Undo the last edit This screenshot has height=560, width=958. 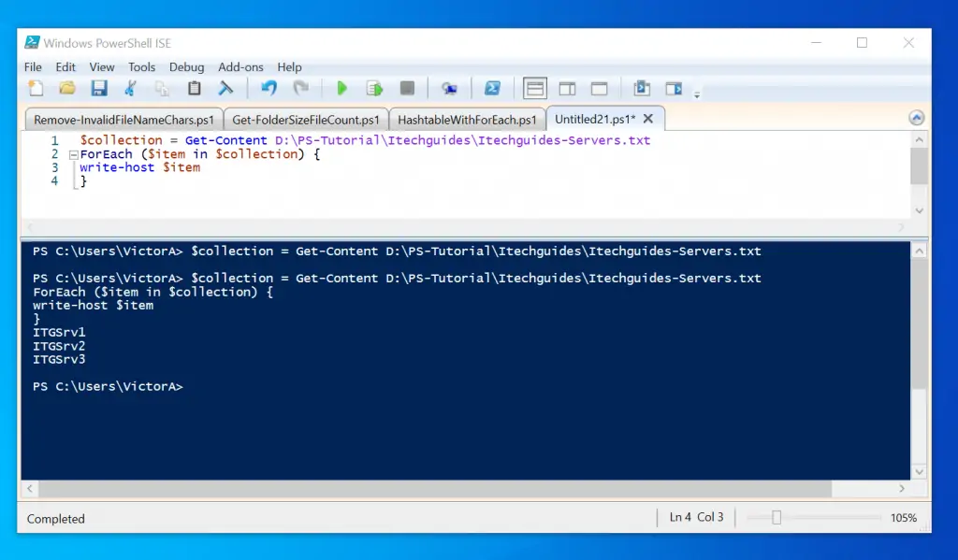pos(269,89)
